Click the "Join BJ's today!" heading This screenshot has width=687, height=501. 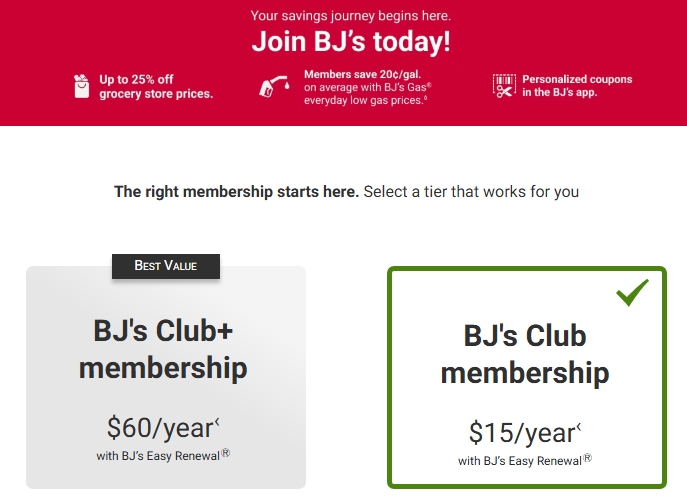(x=351, y=42)
